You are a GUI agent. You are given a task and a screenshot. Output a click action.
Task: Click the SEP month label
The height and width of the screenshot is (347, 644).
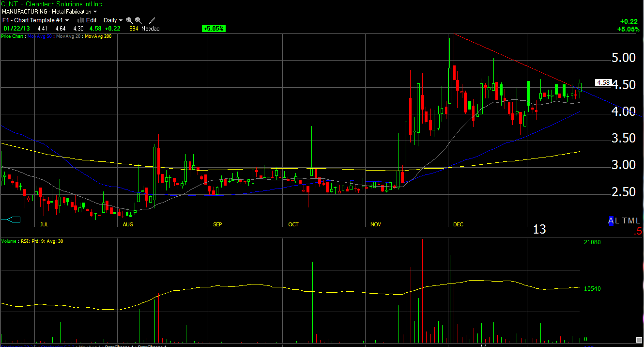point(217,225)
